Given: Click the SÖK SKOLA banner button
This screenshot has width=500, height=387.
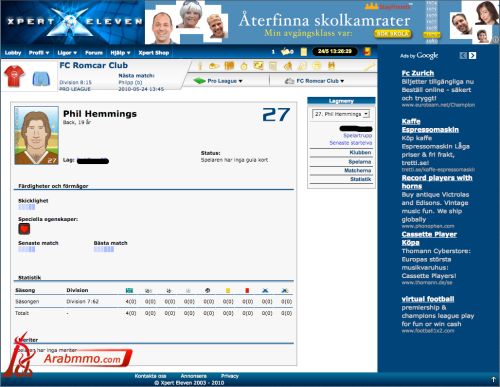Looking at the screenshot, I should pos(393,34).
